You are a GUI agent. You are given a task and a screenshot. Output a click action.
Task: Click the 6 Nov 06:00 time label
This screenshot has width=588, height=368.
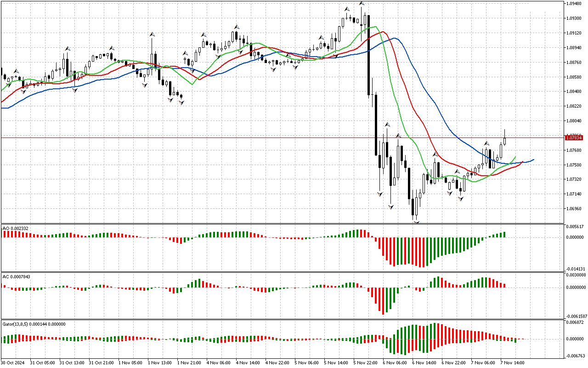click(395, 363)
